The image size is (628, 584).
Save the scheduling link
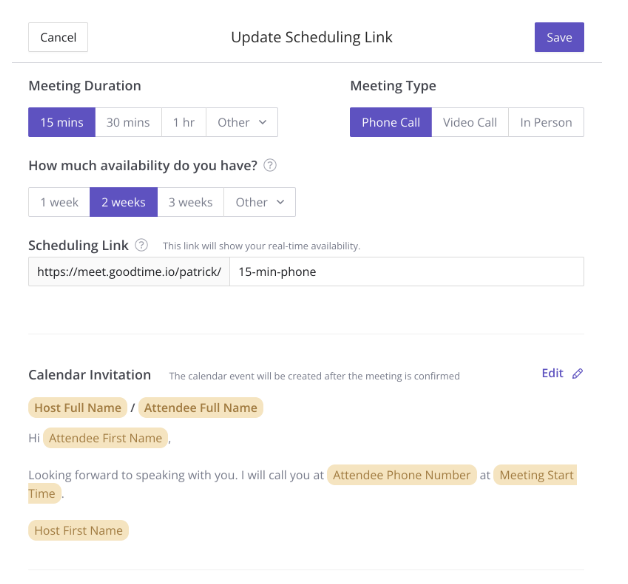click(559, 37)
